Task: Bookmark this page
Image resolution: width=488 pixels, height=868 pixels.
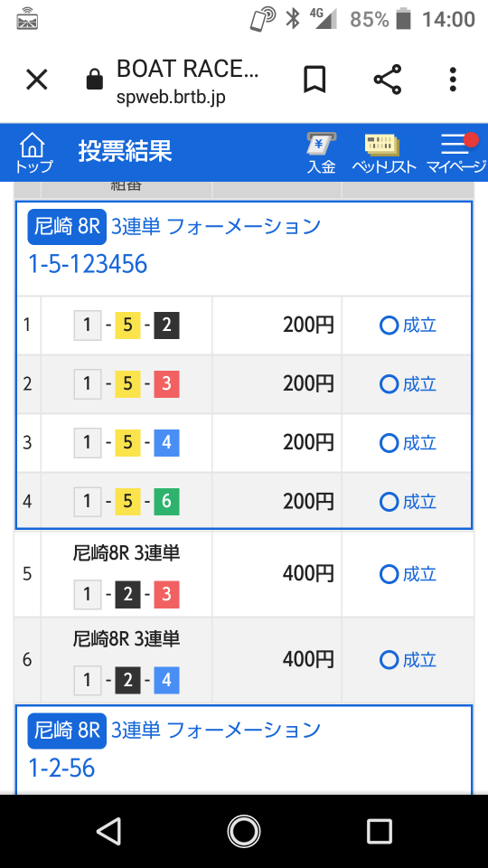Action: pos(314,80)
